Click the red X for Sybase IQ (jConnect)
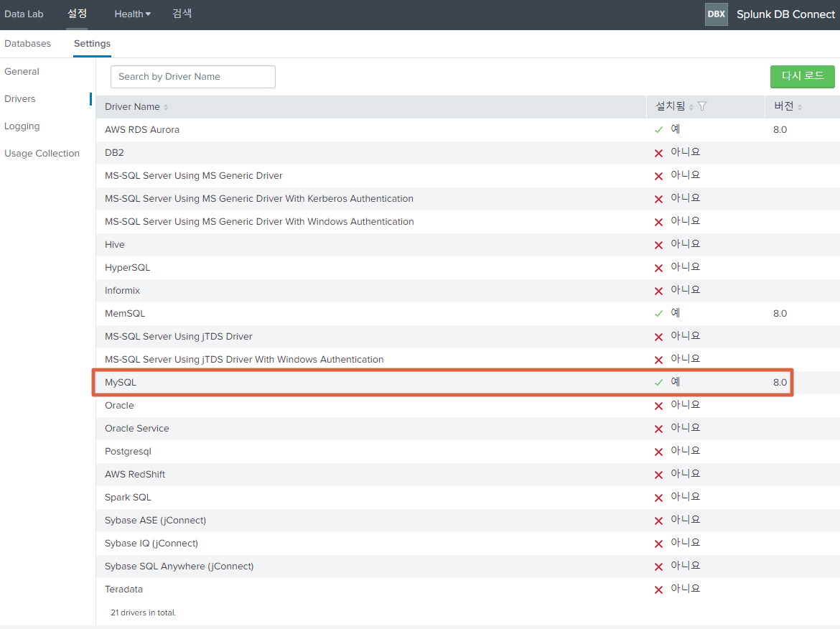The image size is (840, 629). (659, 544)
